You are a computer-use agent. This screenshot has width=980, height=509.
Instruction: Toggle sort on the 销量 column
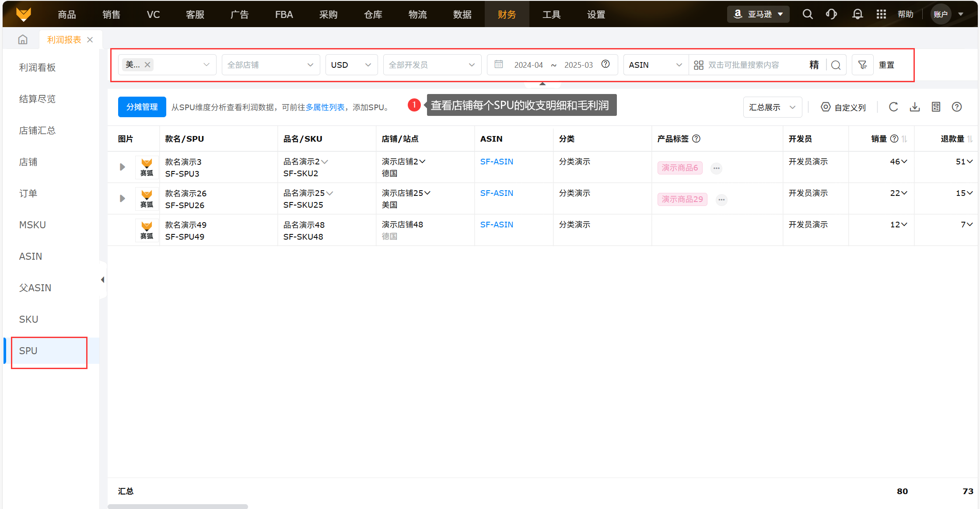[904, 139]
